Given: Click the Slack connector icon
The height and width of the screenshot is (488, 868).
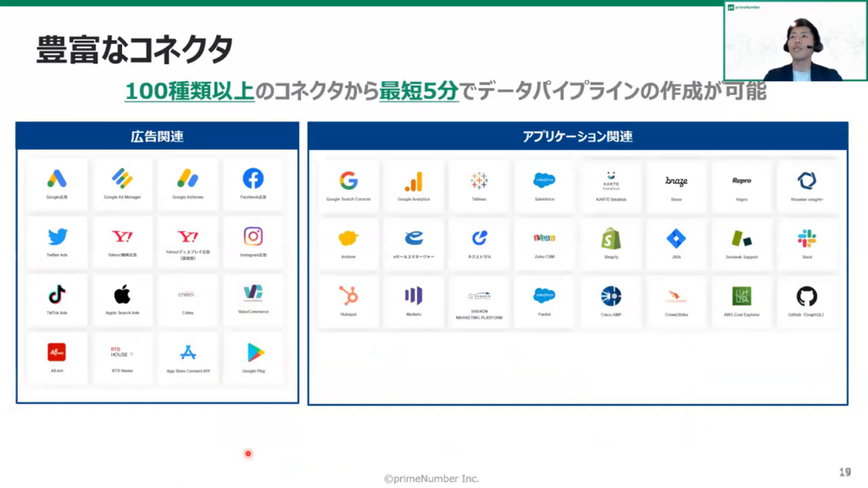Looking at the screenshot, I should click(806, 238).
